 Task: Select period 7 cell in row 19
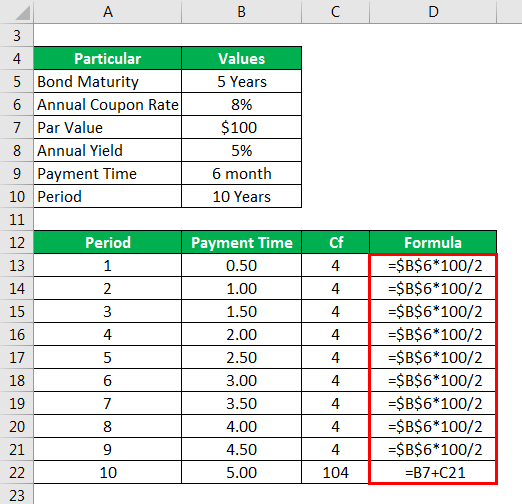[107, 403]
